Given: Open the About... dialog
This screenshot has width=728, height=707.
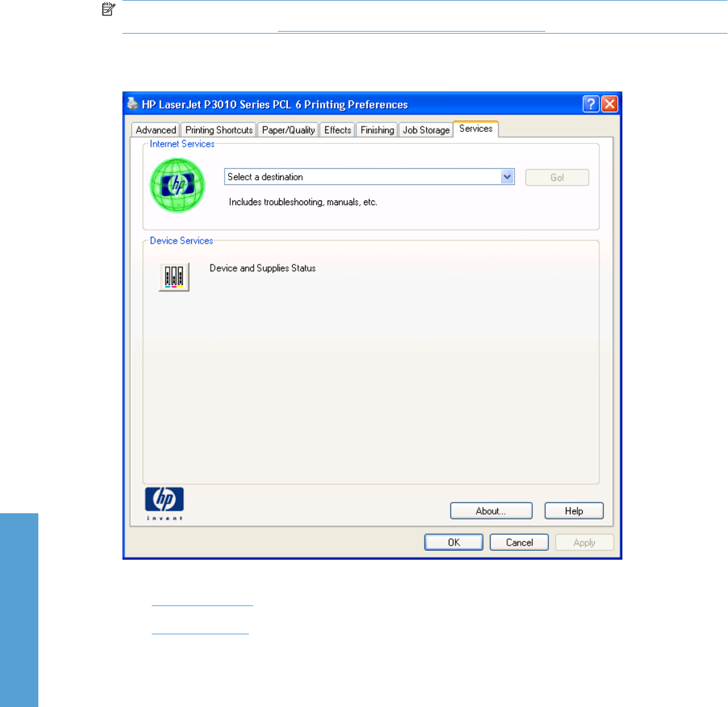Looking at the screenshot, I should pyautogui.click(x=491, y=511).
